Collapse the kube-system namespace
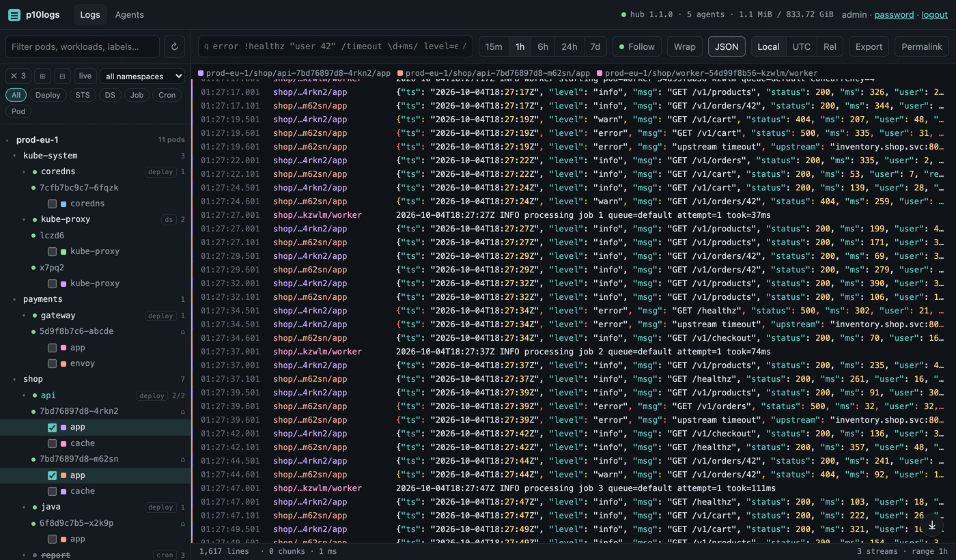The width and height of the screenshot is (956, 560). 15,156
